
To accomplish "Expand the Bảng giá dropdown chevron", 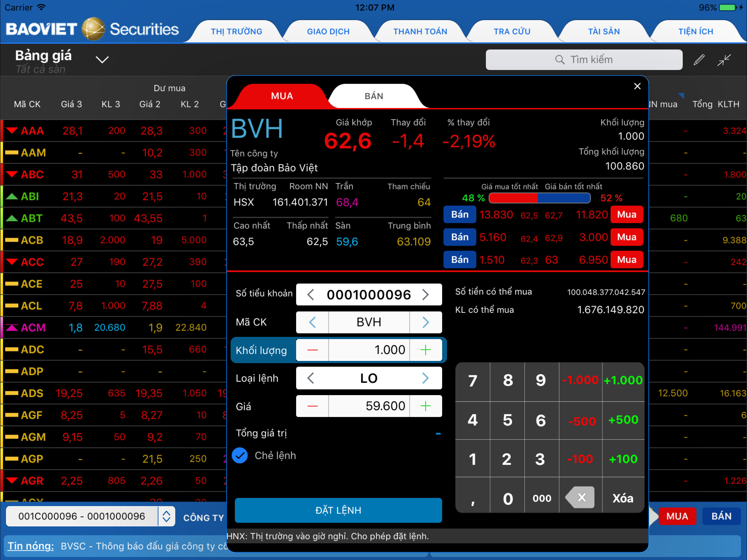I will pos(102,60).
